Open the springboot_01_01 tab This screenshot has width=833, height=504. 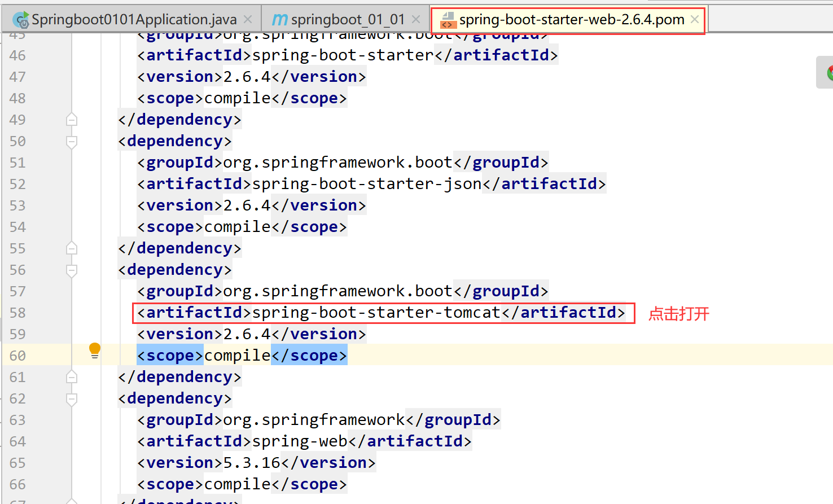348,20
